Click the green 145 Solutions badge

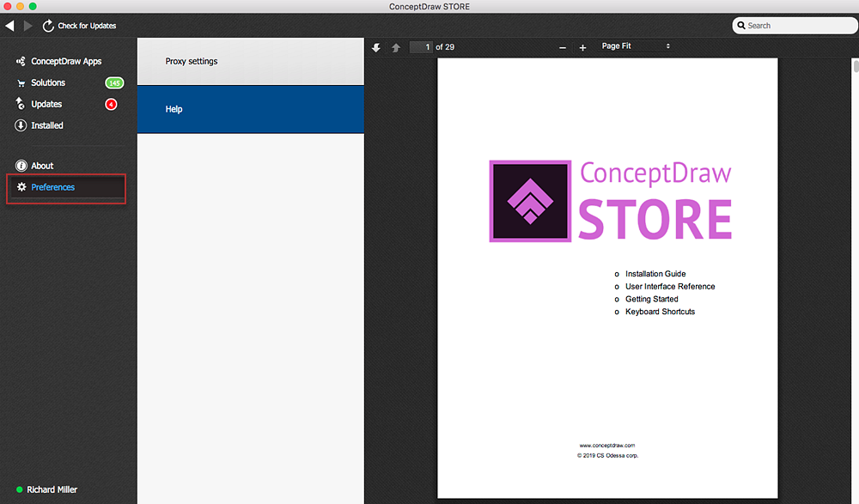point(114,83)
